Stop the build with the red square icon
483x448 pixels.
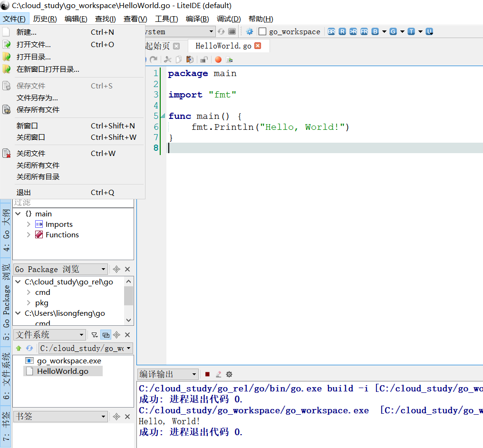click(x=207, y=374)
